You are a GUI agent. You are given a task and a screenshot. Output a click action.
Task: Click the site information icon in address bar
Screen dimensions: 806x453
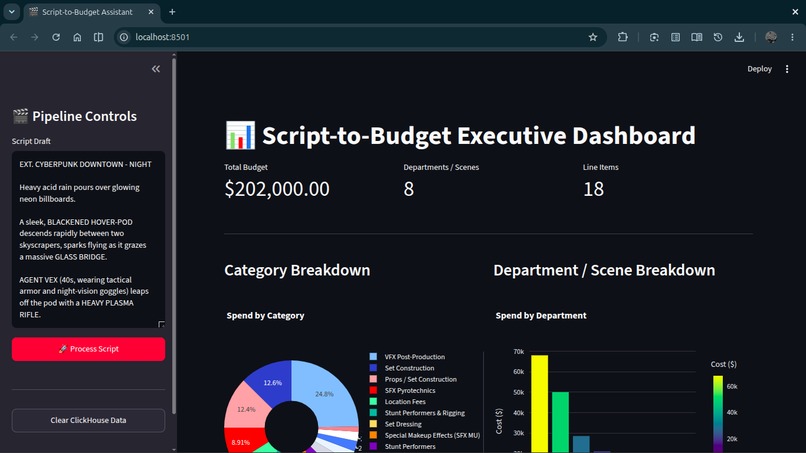(124, 37)
